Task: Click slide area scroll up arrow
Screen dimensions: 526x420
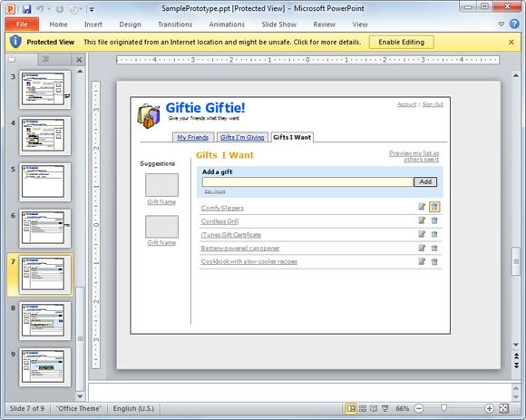Action: pyautogui.click(x=516, y=75)
